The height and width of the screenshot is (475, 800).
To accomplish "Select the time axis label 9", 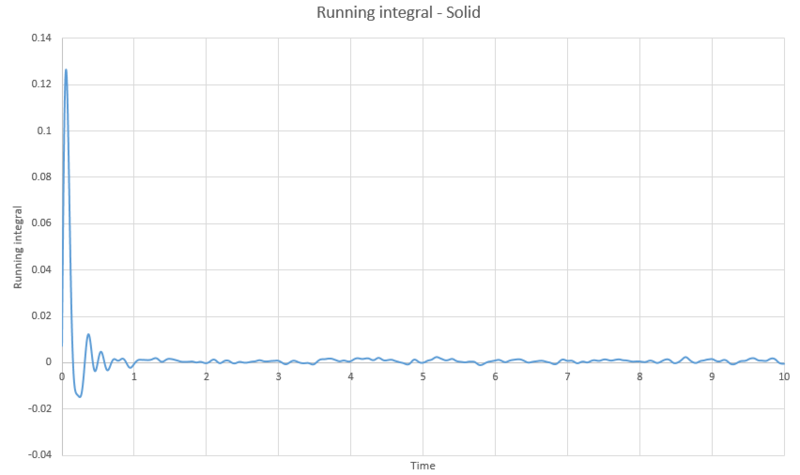I will [712, 377].
